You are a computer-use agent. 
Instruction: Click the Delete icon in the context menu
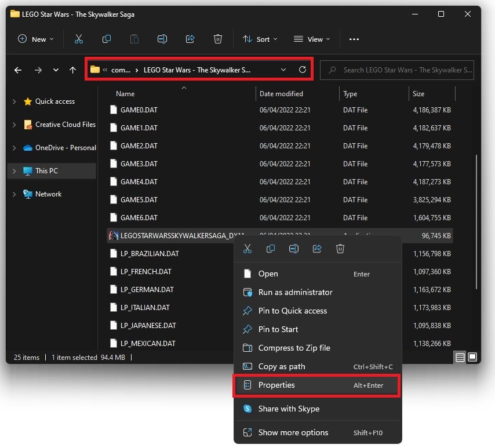click(x=340, y=249)
